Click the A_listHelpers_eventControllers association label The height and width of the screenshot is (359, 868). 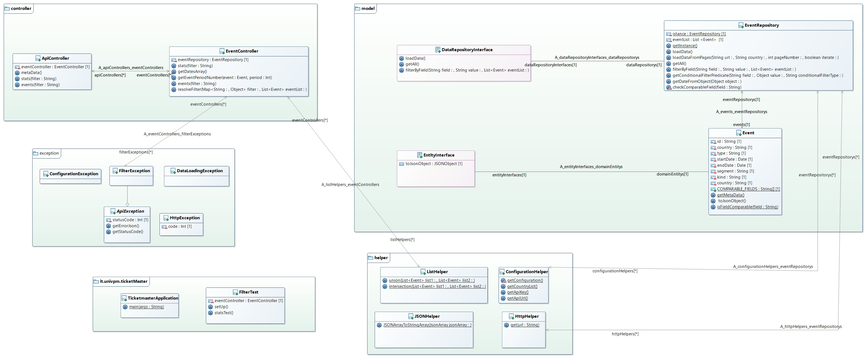click(x=350, y=185)
